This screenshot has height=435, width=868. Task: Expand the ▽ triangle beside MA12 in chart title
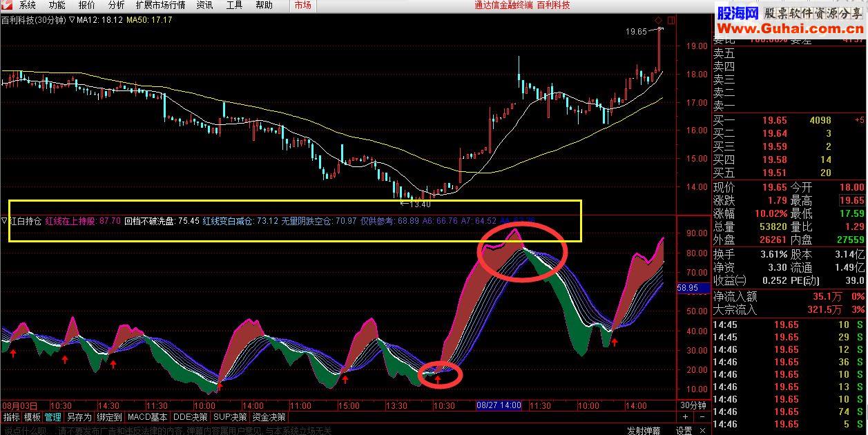[72, 20]
